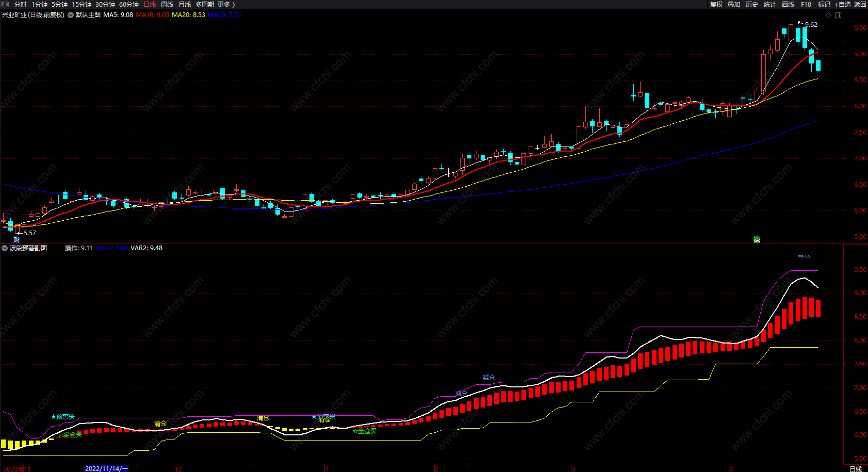Click the 2022/11/14 date label on time axis
This screenshot has width=868, height=472.
[106, 468]
